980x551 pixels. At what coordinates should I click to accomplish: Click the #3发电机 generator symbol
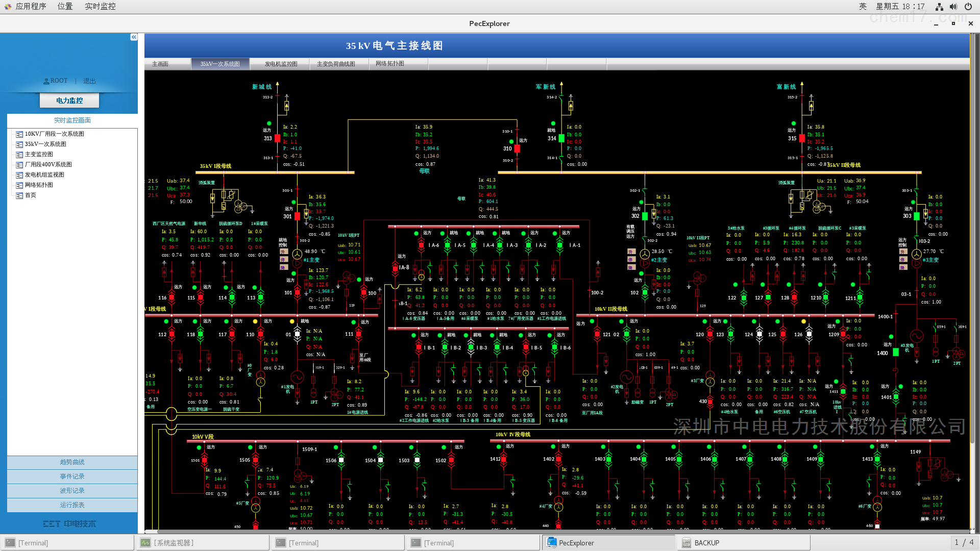[x=917, y=336]
